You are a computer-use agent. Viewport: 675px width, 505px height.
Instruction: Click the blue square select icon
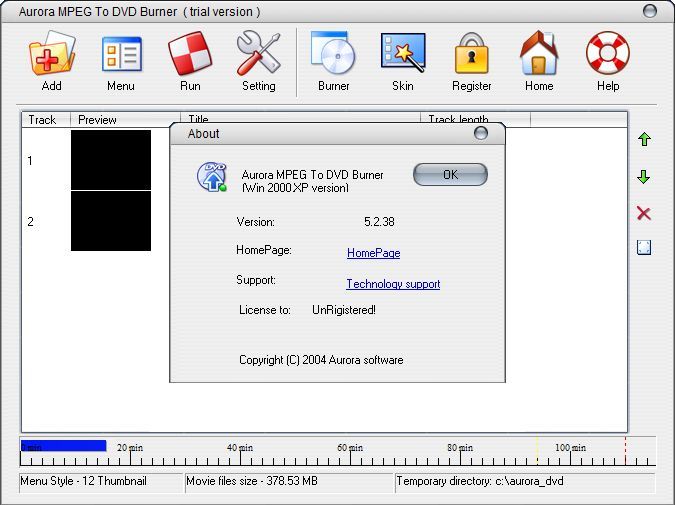pos(644,248)
